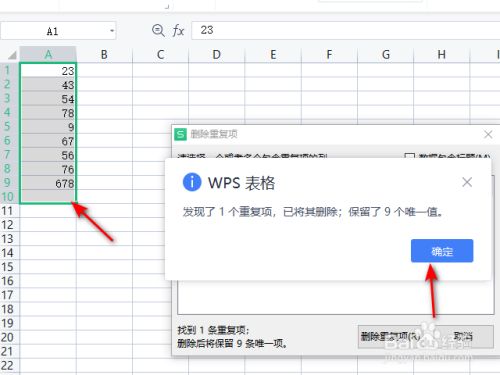Click the blue 确定 button

[x=442, y=251]
